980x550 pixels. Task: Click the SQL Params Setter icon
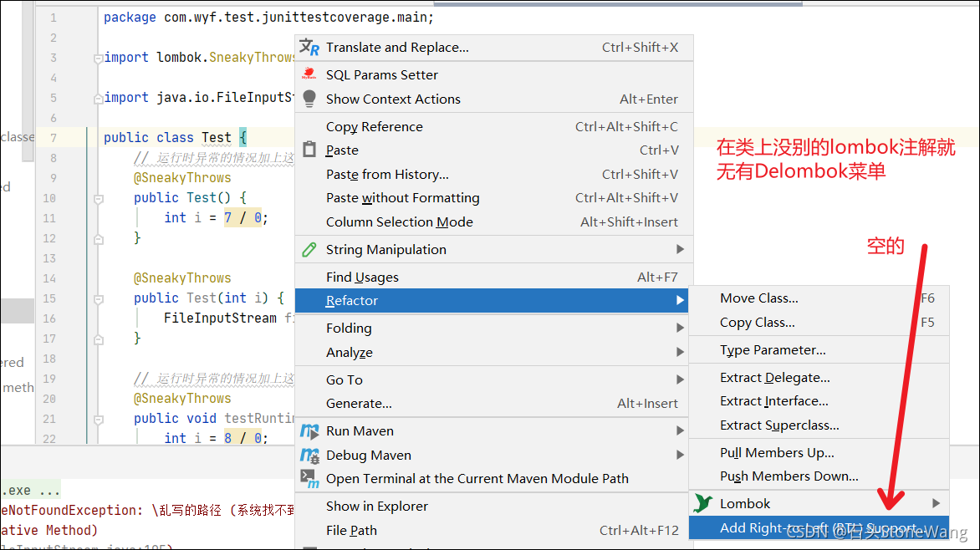[x=309, y=74]
